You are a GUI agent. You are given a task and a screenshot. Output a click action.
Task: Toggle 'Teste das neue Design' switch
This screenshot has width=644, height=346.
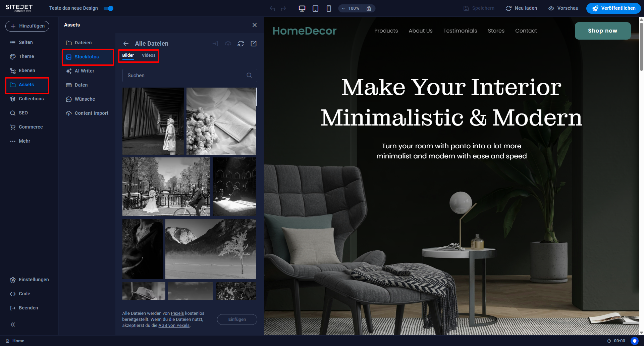pos(108,8)
